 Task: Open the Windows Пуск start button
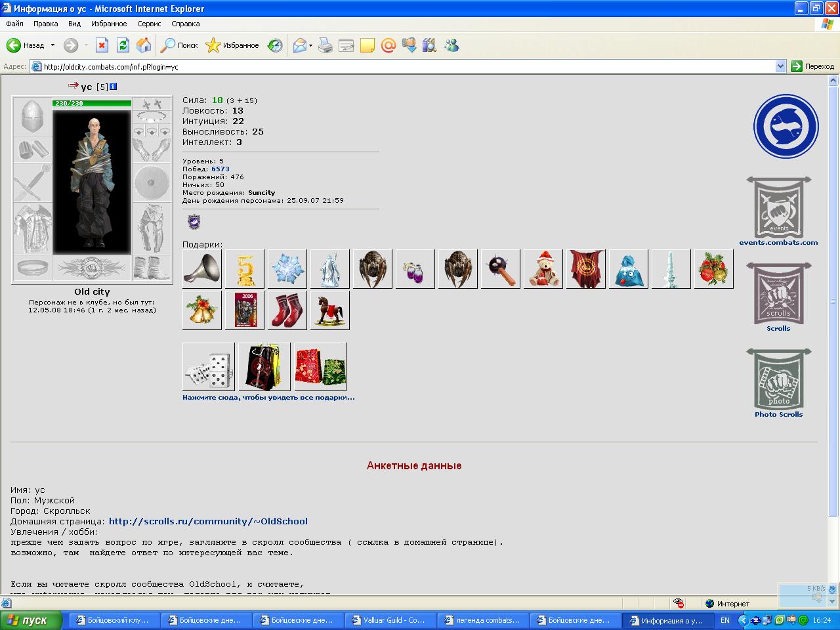[31, 620]
